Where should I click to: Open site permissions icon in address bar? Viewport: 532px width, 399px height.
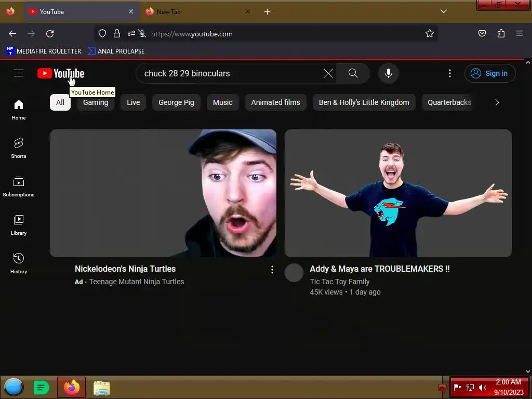click(x=131, y=33)
